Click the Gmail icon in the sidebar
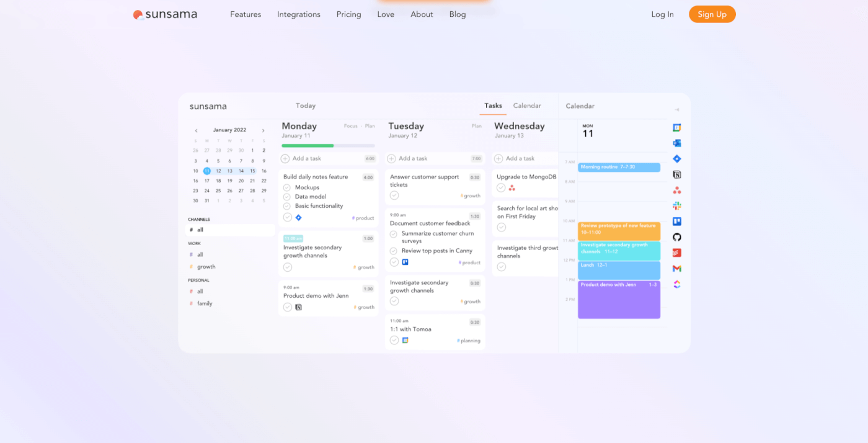 [676, 268]
